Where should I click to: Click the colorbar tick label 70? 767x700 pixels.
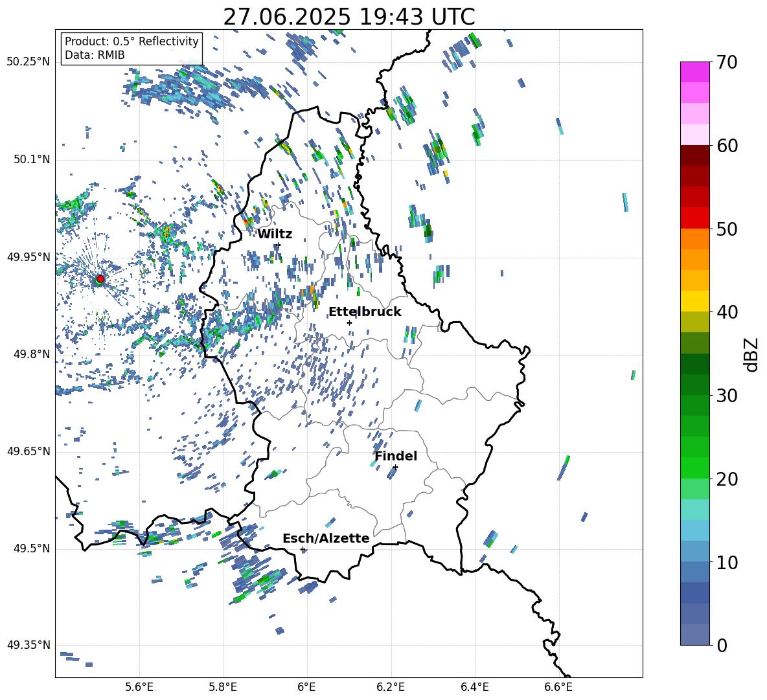pos(727,63)
